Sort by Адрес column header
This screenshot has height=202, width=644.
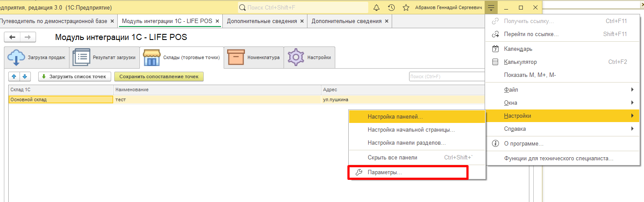(403, 89)
